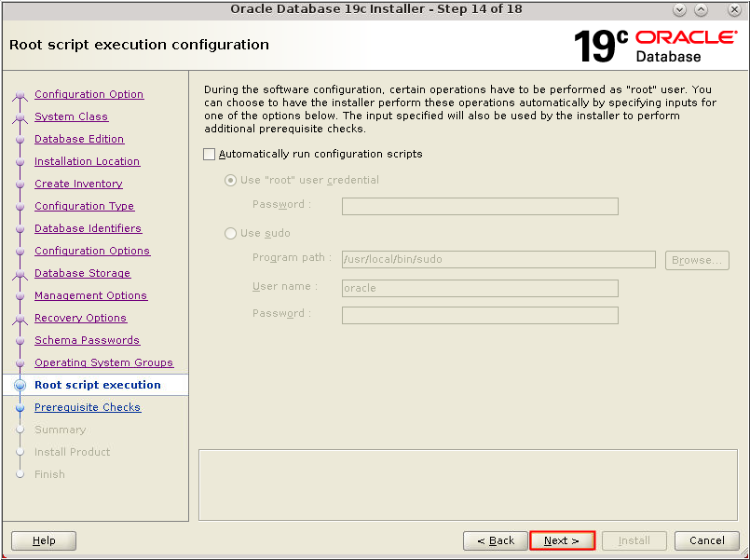The width and height of the screenshot is (750, 560).
Task: Select the Use sudo option
Action: 230,234
